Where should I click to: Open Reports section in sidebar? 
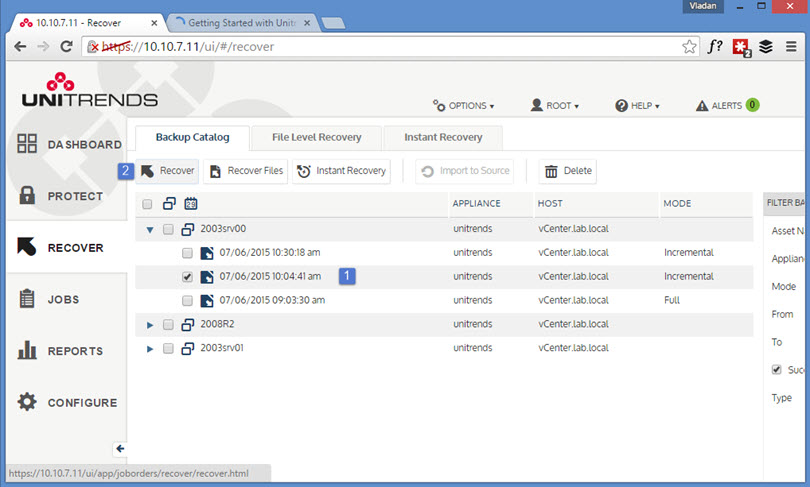(60, 351)
